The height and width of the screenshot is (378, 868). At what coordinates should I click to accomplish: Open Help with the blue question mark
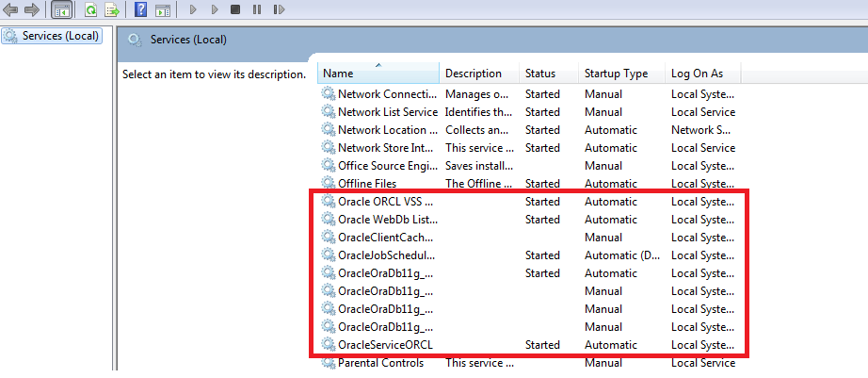coord(140,9)
